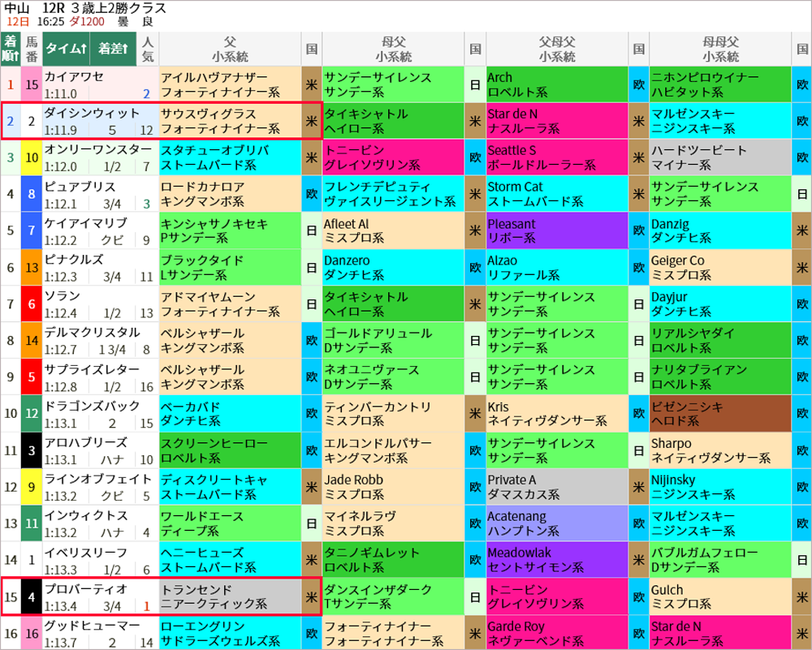Image resolution: width=812 pixels, height=650 pixels.
Task: Click the Arch ロベルト系 cell
Action: click(557, 84)
